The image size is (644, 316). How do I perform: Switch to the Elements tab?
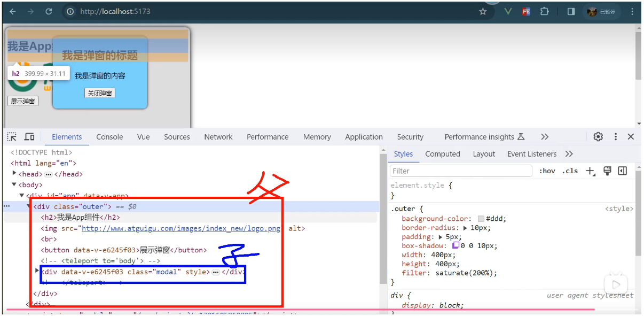[x=67, y=137]
